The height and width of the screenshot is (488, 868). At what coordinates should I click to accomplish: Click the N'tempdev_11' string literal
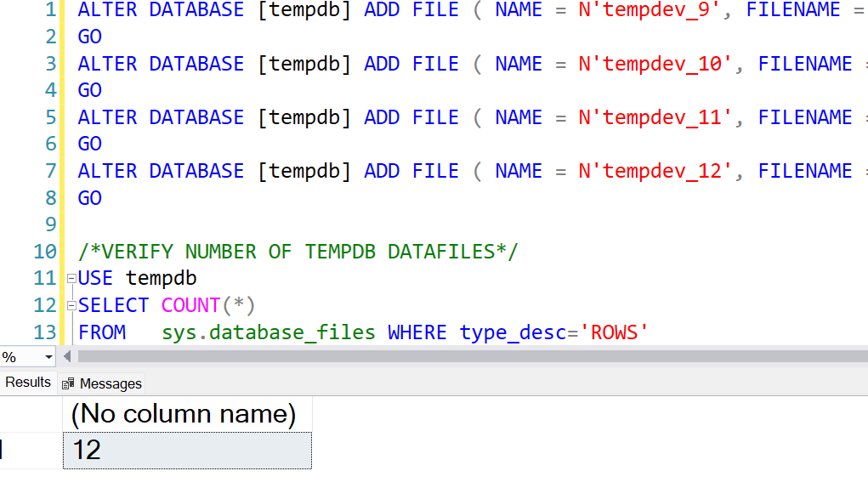(x=655, y=117)
